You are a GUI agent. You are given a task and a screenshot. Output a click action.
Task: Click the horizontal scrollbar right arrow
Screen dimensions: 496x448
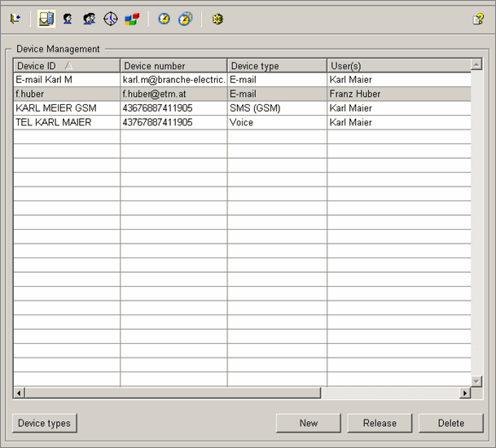(465, 393)
